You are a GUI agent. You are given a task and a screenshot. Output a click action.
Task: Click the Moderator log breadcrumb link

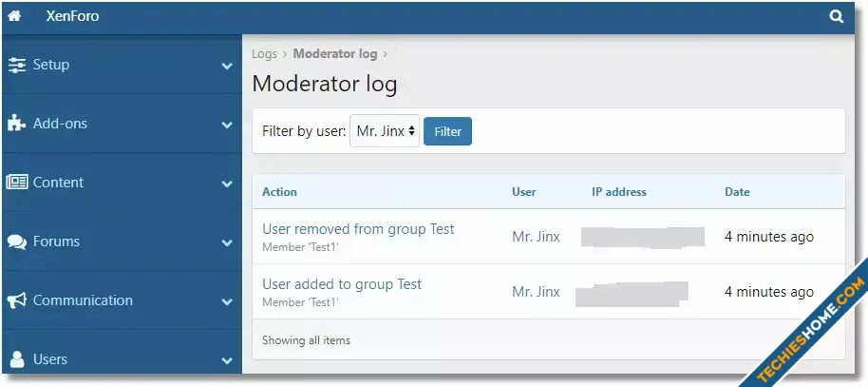(335, 54)
